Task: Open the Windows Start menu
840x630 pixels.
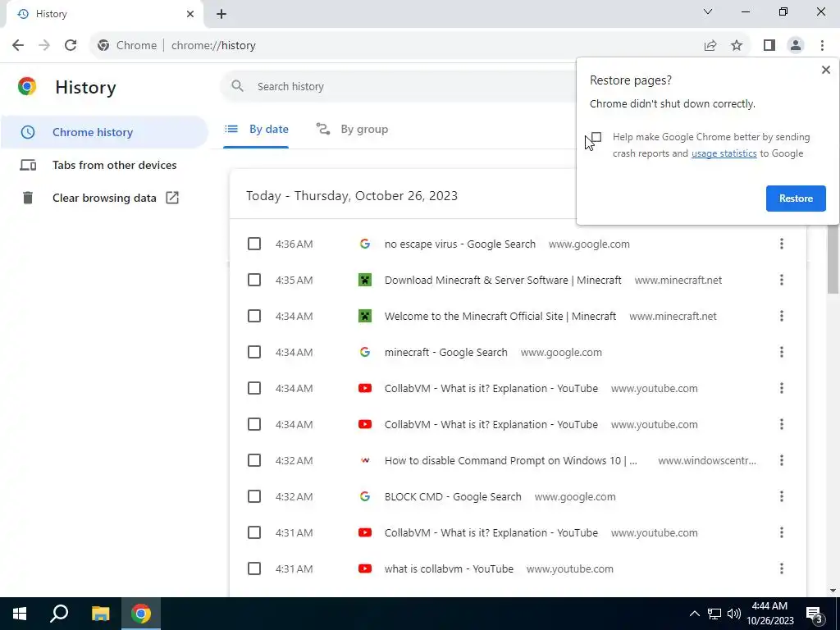Action: click(20, 614)
